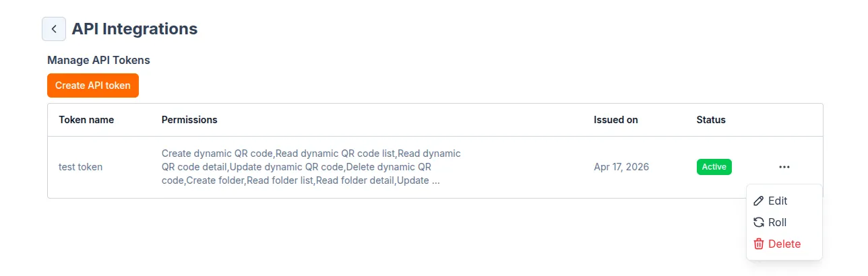Click the orange Create API token button
868x276 pixels.
click(93, 85)
